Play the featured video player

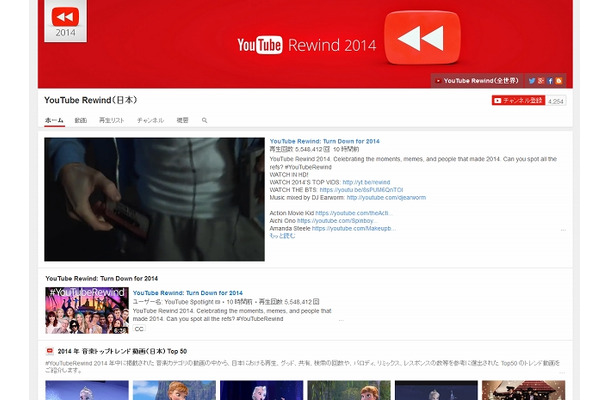coord(154,199)
